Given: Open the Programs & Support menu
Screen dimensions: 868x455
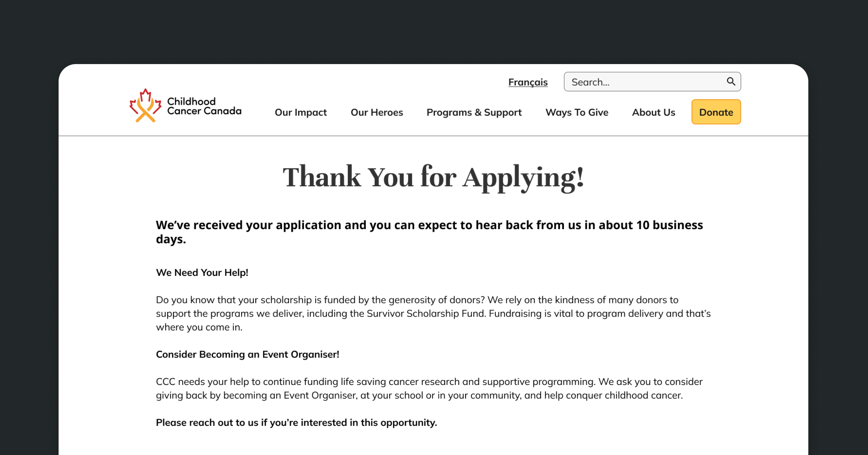Looking at the screenshot, I should pos(474,112).
